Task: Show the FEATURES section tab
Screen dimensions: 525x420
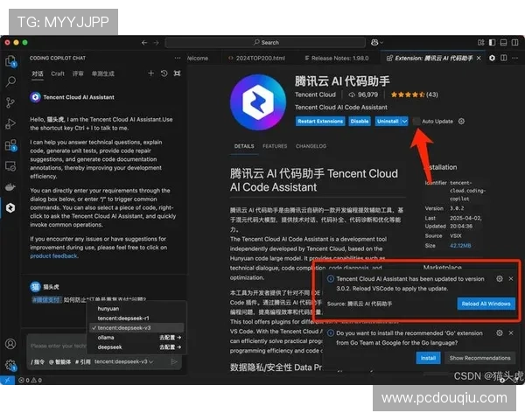Action: point(275,146)
